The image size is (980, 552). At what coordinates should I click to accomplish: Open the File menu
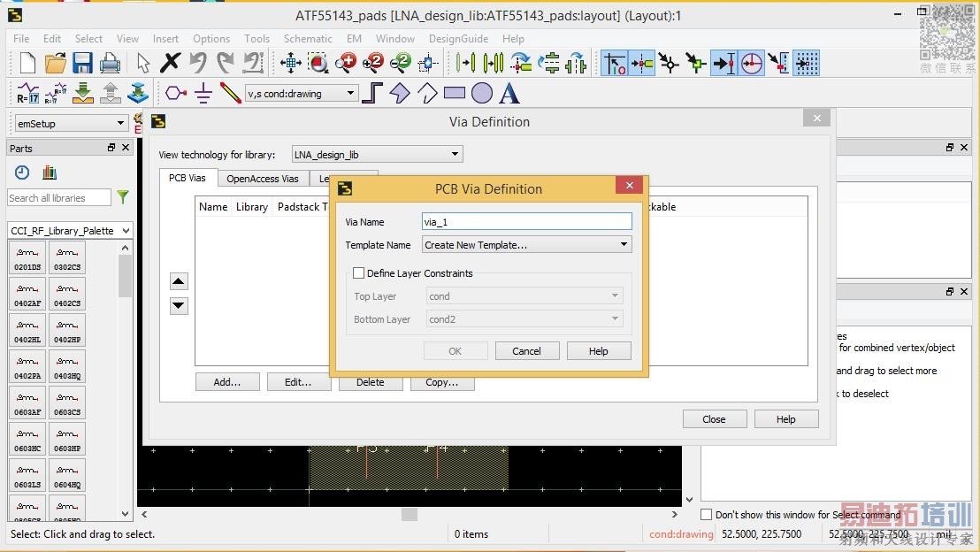[21, 39]
